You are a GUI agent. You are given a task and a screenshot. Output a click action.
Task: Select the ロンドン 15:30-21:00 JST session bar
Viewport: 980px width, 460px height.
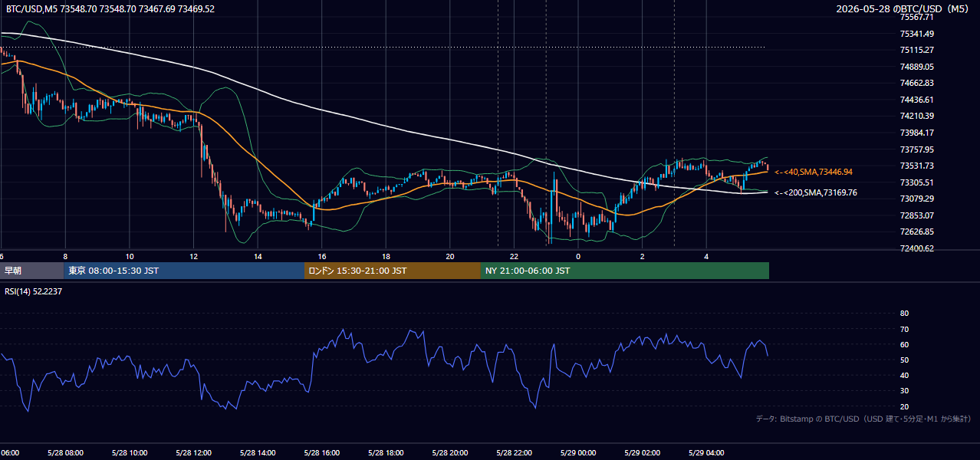tap(393, 271)
